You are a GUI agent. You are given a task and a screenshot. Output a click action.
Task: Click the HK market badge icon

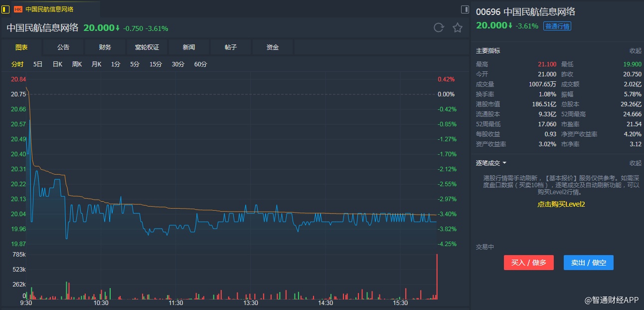pyautogui.click(x=18, y=9)
